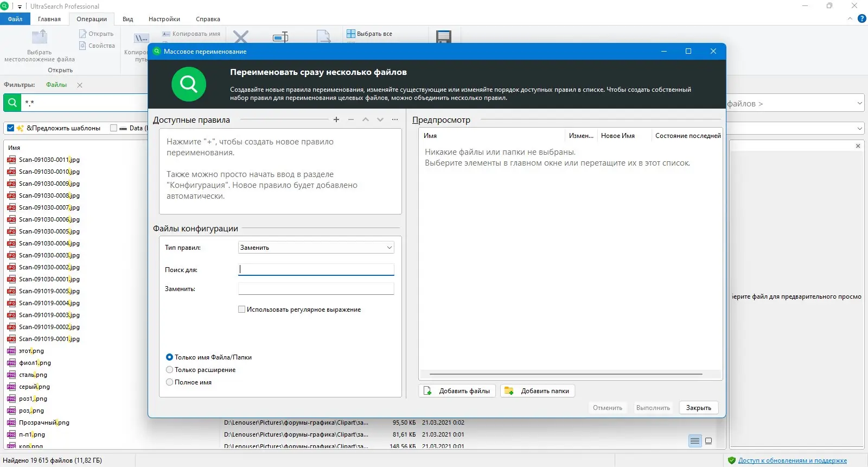The image size is (868, 467).
Task: Toggle the Data drive checkbox
Action: point(113,128)
